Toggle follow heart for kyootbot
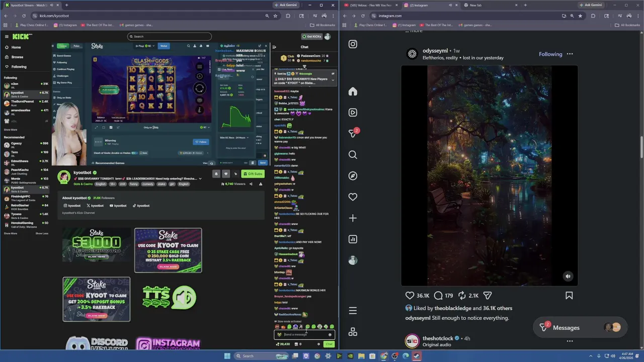This screenshot has width=644, height=362. [226, 174]
